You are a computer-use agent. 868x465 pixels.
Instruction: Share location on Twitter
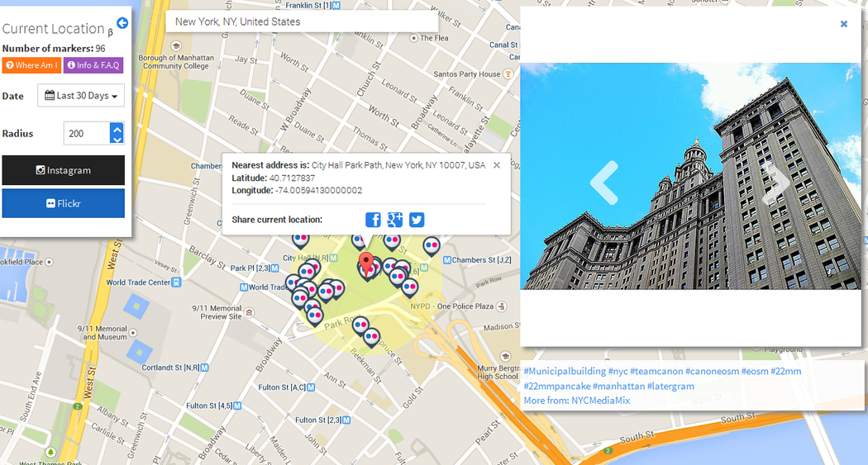[417, 220]
